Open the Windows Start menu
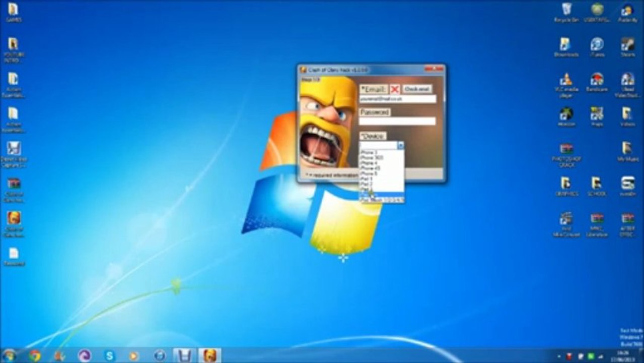 (10, 355)
